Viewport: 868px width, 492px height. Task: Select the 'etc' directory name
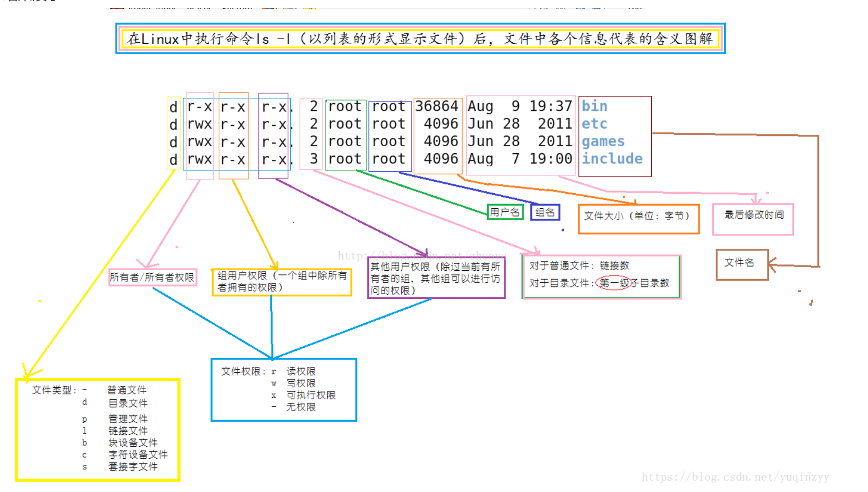pyautogui.click(x=594, y=124)
